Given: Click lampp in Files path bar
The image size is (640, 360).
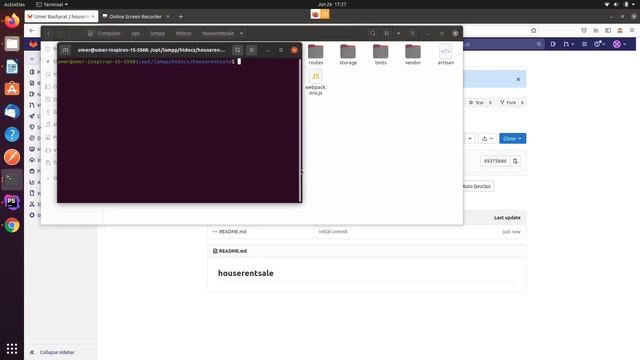Looking at the screenshot, I should pos(158,33).
